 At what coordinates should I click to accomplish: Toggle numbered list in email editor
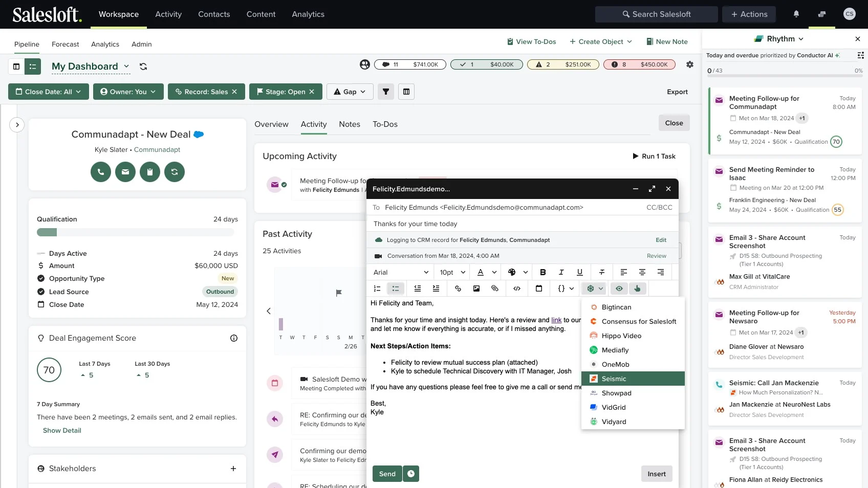(377, 289)
